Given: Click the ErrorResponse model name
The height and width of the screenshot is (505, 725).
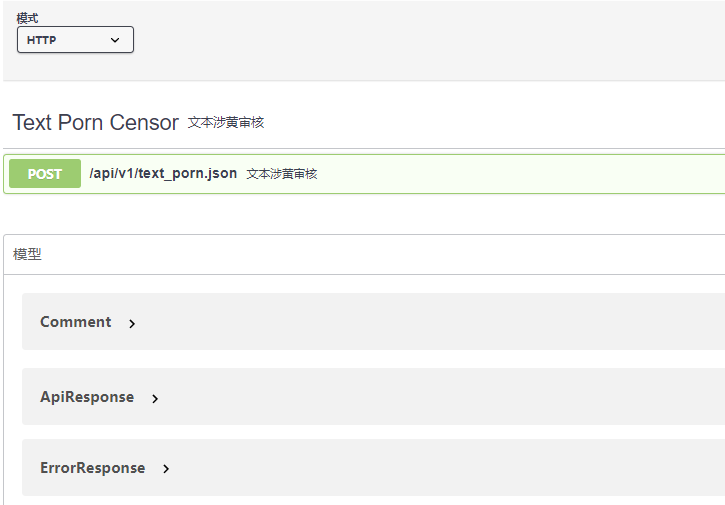Looking at the screenshot, I should pos(92,468).
